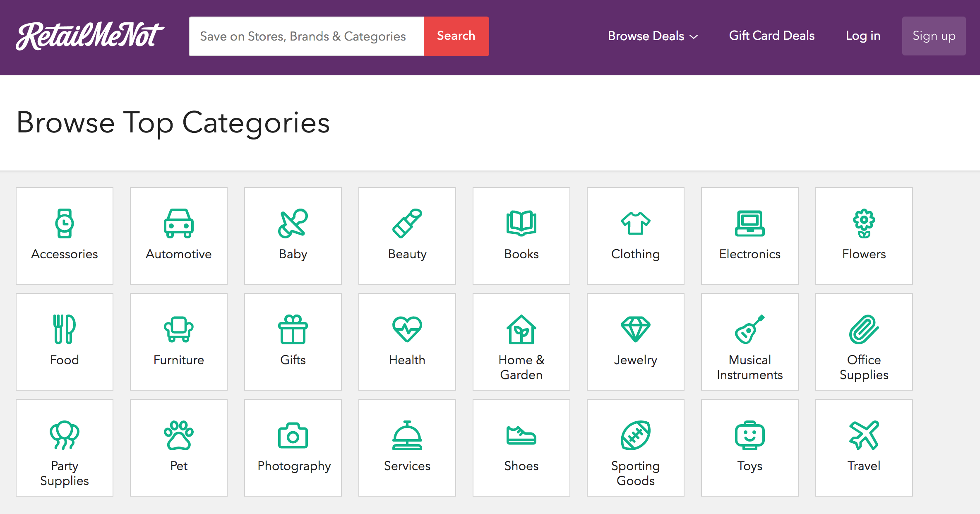Select the Beauty lipstick icon
This screenshot has height=514, width=980.
407,223
